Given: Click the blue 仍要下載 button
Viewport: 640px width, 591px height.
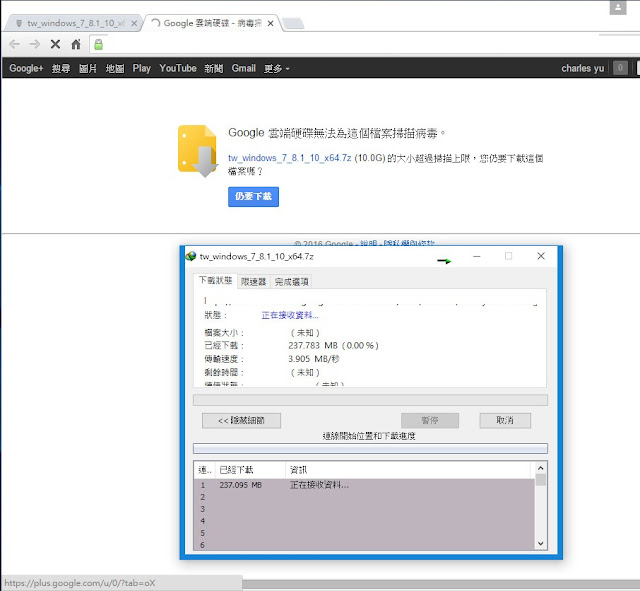Looking at the screenshot, I should [x=253, y=197].
